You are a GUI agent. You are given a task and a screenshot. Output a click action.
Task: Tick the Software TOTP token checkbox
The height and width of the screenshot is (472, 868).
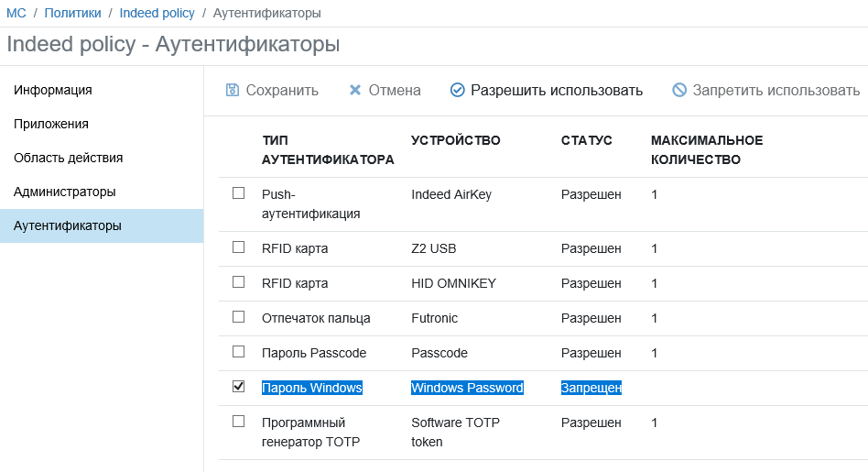(x=239, y=422)
